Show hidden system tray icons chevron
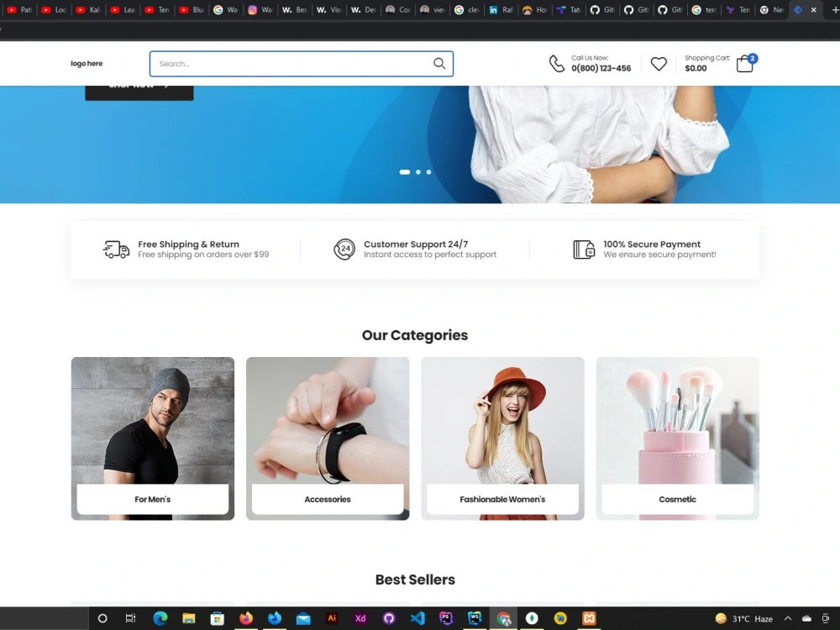 788,618
